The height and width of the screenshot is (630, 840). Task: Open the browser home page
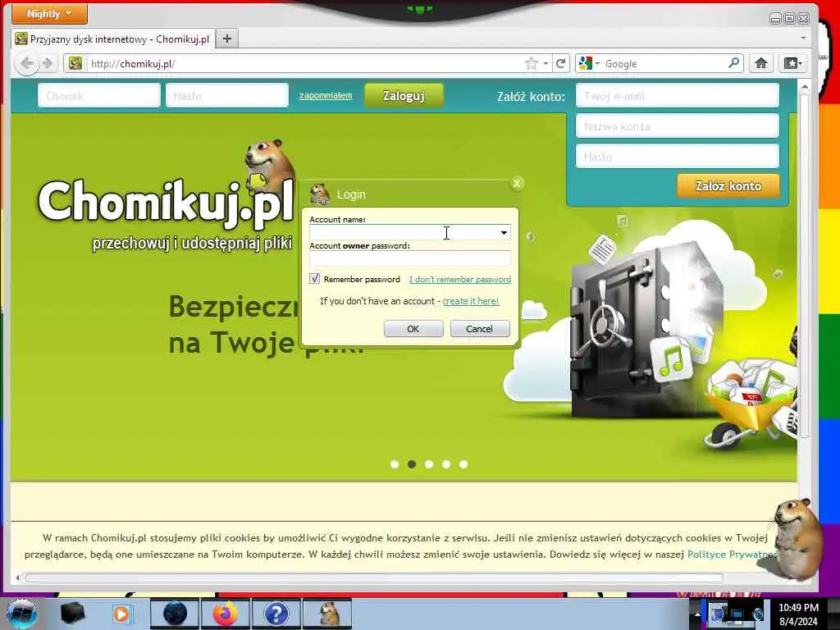click(760, 64)
